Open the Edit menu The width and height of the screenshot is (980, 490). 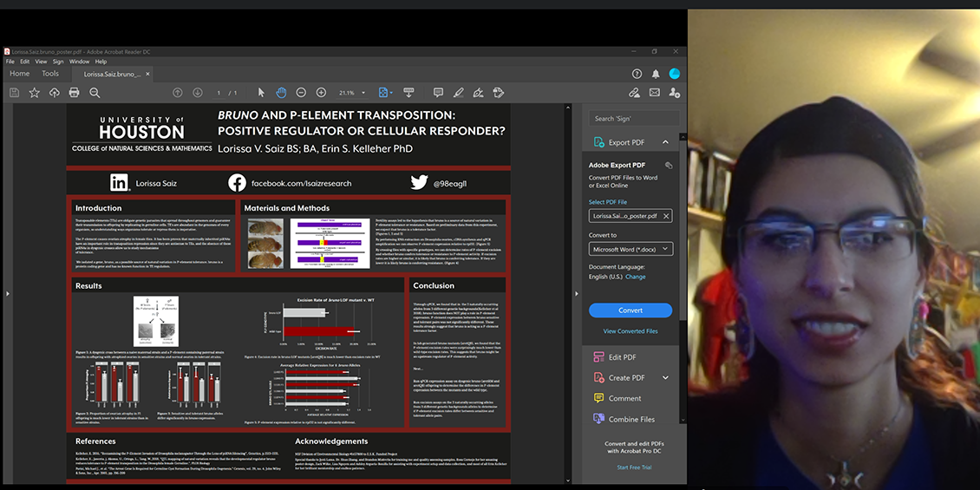click(25, 62)
